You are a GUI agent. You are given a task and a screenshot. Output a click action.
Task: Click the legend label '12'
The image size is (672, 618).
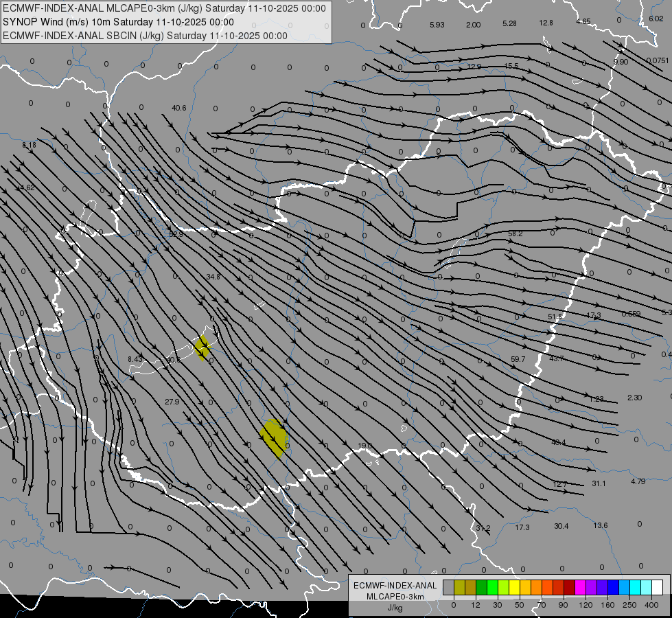pyautogui.click(x=475, y=605)
